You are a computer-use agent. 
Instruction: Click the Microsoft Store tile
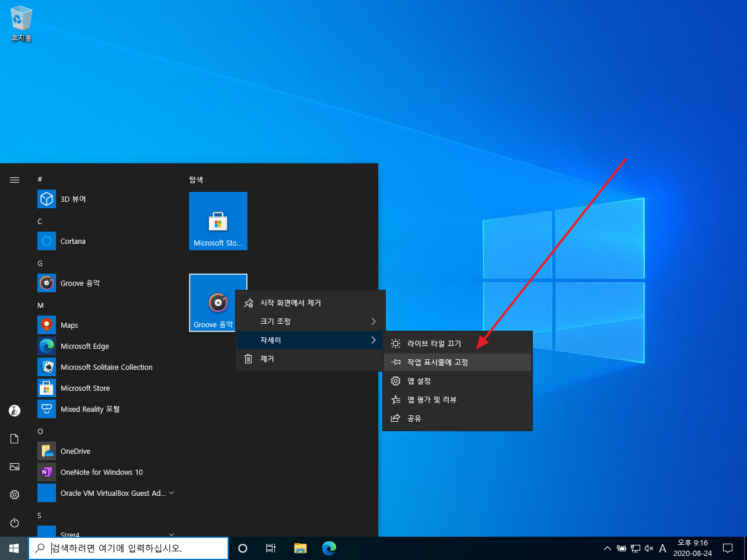(x=218, y=221)
